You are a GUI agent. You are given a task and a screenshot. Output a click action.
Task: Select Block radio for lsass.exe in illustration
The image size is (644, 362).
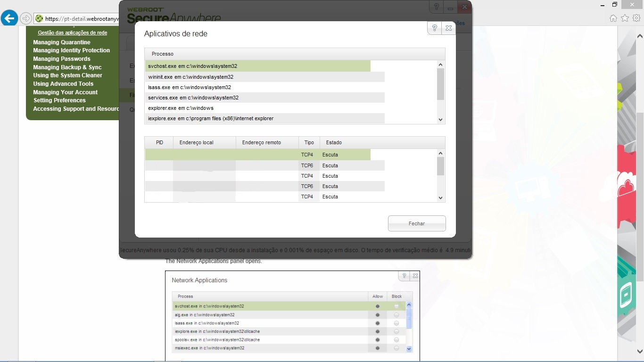396,323
